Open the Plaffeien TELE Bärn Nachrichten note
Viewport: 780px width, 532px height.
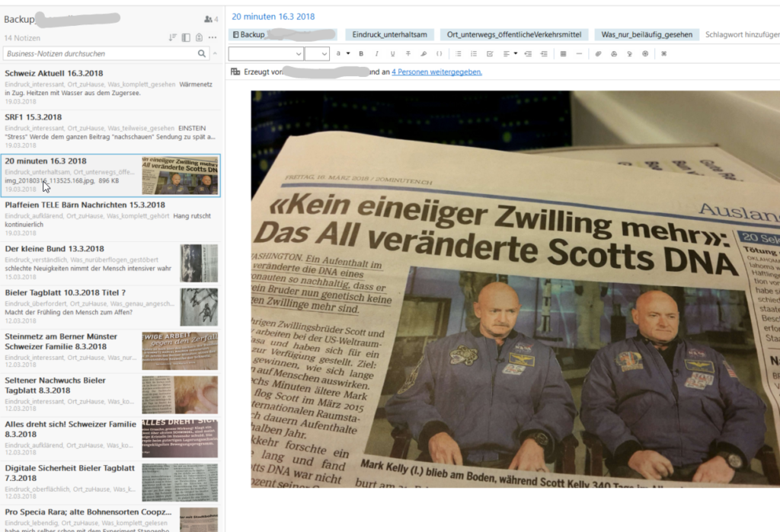110,220
